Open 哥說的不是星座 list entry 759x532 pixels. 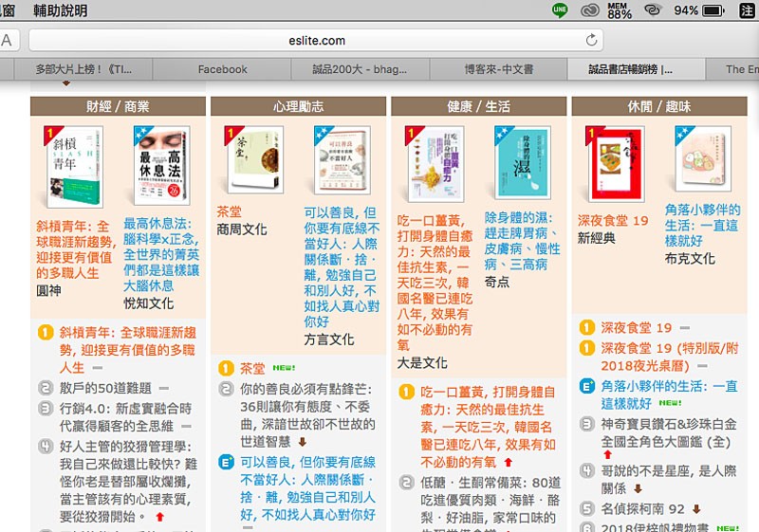pyautogui.click(x=669, y=479)
